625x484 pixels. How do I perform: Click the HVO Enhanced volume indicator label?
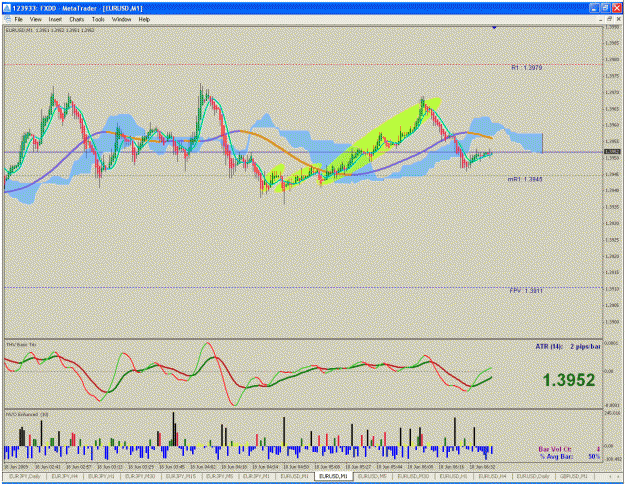(27, 415)
